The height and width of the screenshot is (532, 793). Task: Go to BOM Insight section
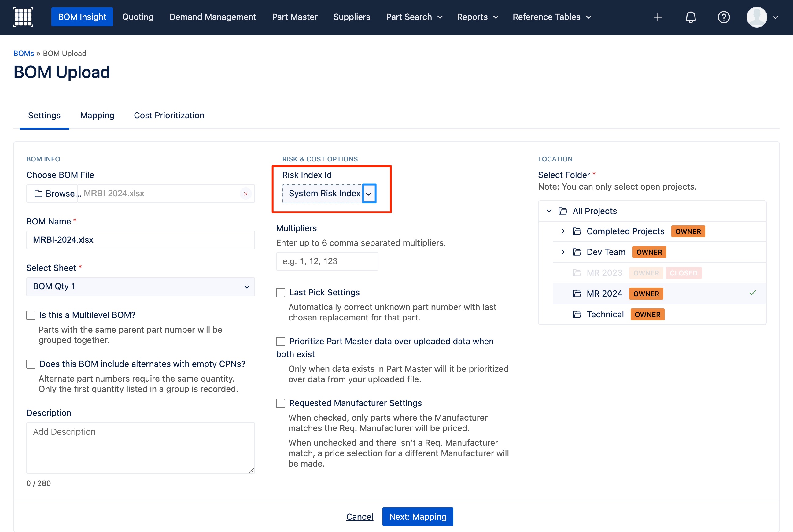[82, 17]
